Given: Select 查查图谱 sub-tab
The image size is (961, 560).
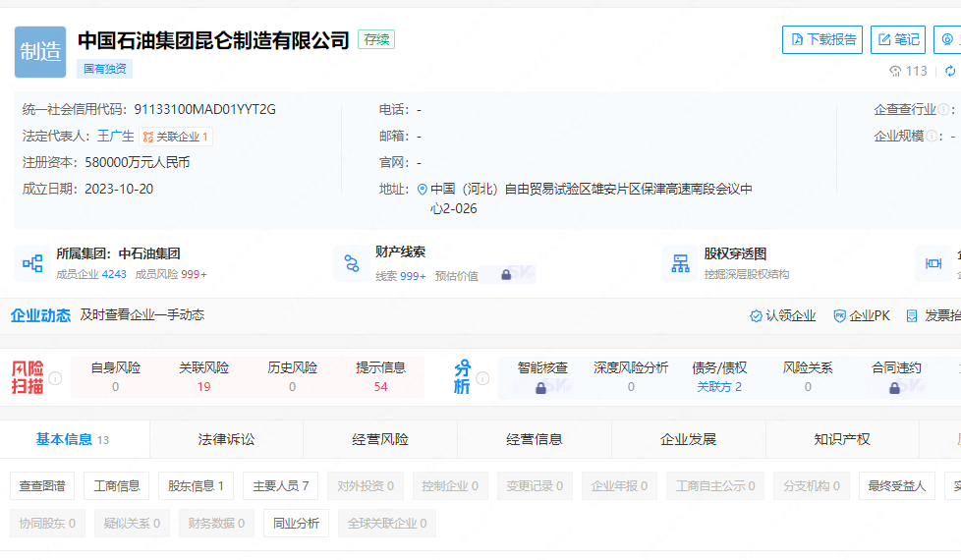Looking at the screenshot, I should 42,486.
